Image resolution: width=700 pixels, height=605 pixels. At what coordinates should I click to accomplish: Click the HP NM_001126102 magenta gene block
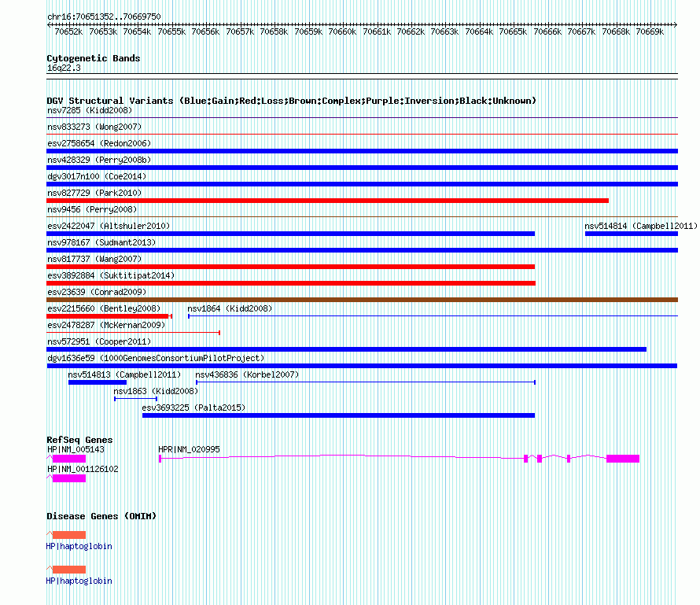(x=68, y=478)
